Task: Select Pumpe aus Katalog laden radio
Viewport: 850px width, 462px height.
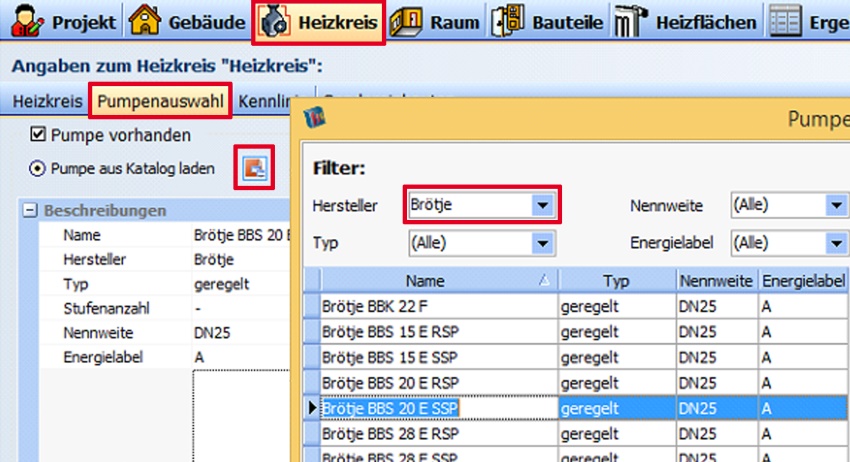Action: click(37, 169)
